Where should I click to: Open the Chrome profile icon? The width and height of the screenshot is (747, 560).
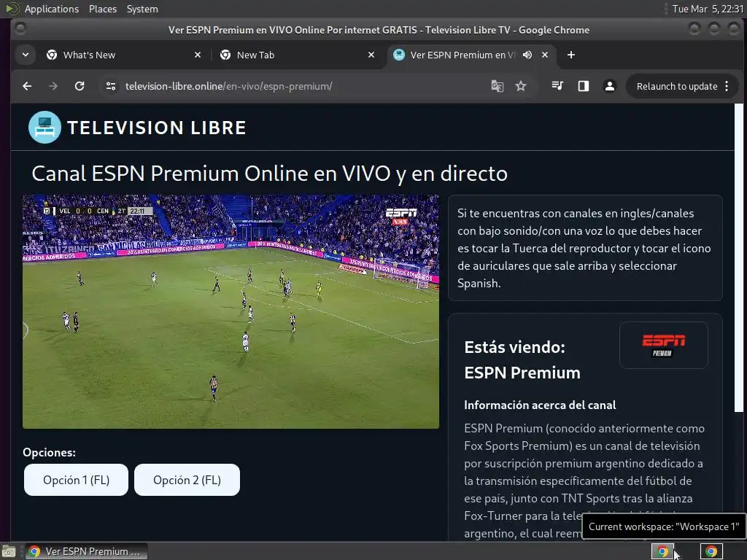tap(609, 86)
